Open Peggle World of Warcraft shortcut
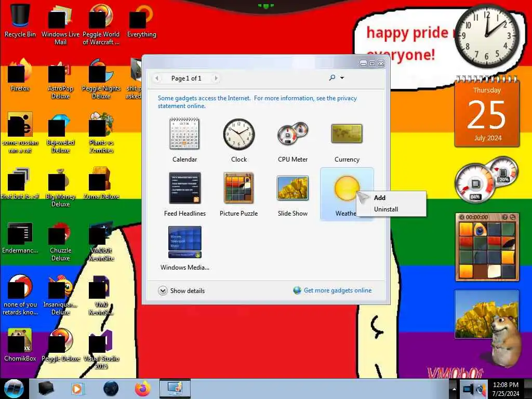This screenshot has width=532, height=399. point(101,24)
